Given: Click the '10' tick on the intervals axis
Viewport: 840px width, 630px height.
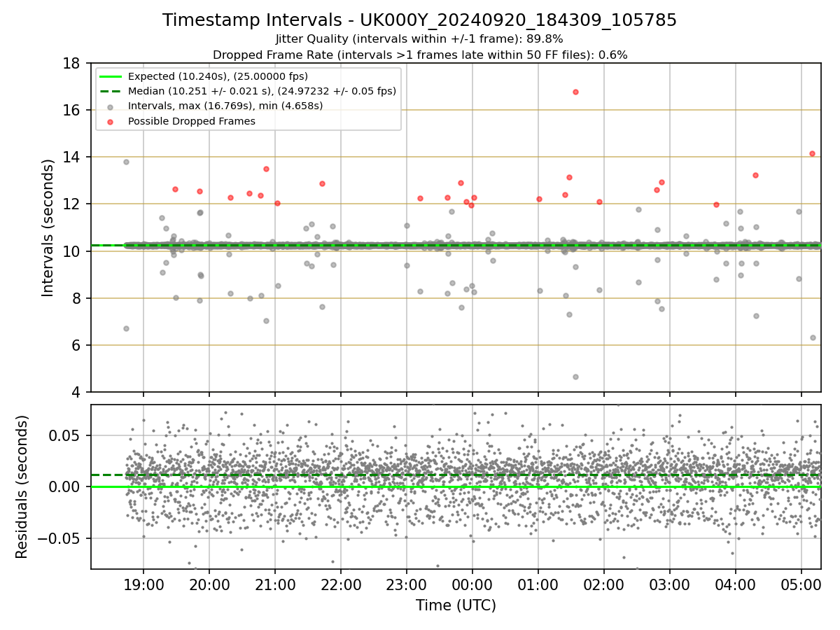Looking at the screenshot, I should [x=71, y=251].
